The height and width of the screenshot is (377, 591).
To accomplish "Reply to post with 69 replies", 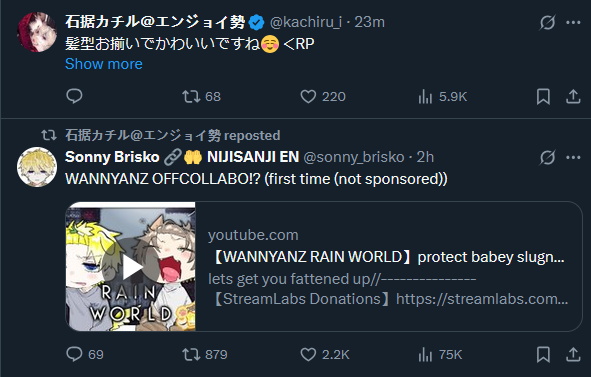I will click(x=85, y=354).
